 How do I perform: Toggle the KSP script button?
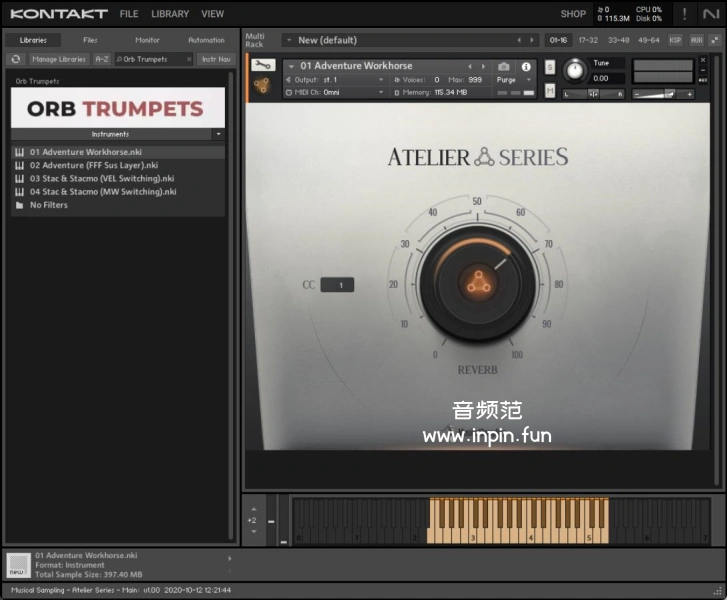[675, 40]
